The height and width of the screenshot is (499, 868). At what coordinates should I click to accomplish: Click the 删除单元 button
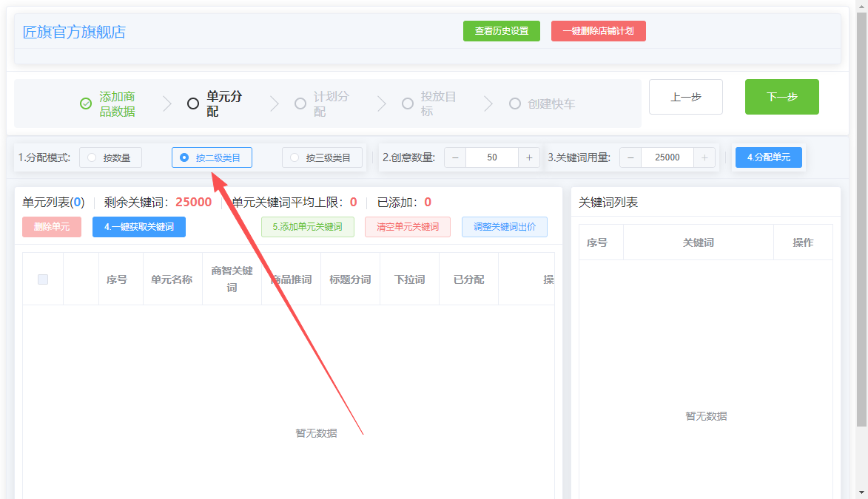click(52, 227)
